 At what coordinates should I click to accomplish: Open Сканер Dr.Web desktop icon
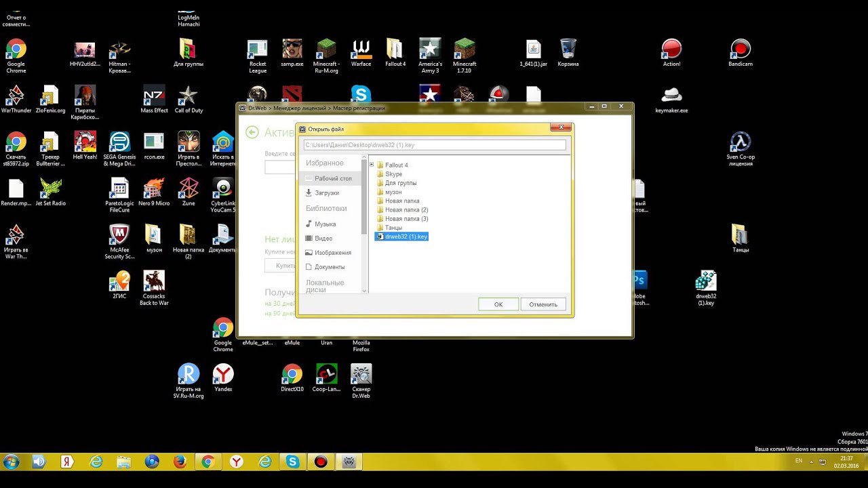point(361,381)
